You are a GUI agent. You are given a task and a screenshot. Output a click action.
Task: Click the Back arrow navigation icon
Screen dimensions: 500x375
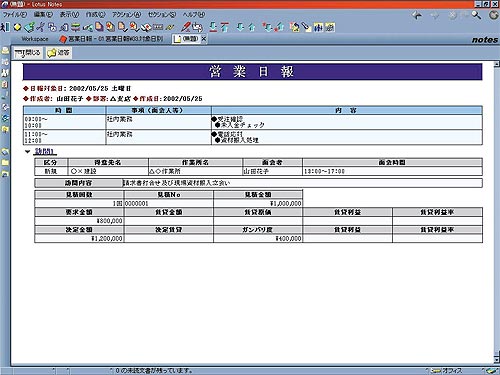[x=417, y=15]
